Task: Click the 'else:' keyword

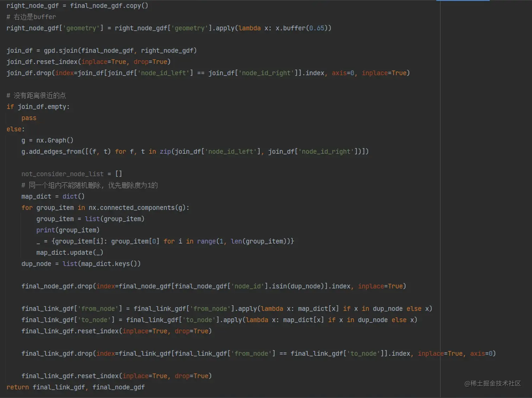Action: coord(15,129)
